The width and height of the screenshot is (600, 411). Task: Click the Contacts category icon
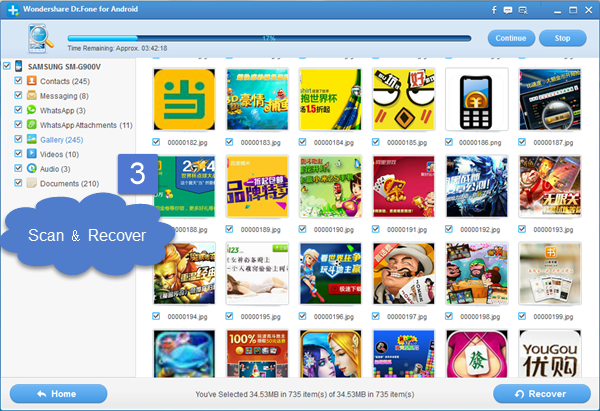tap(32, 81)
